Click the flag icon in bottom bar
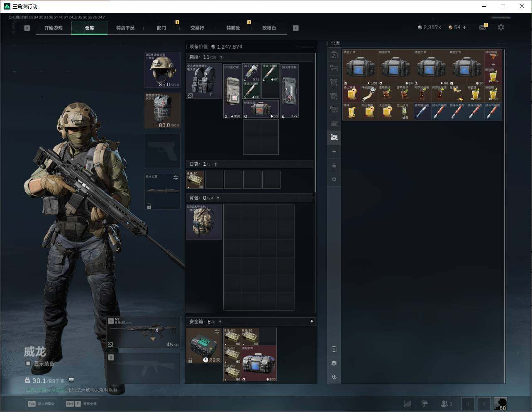 click(x=425, y=404)
